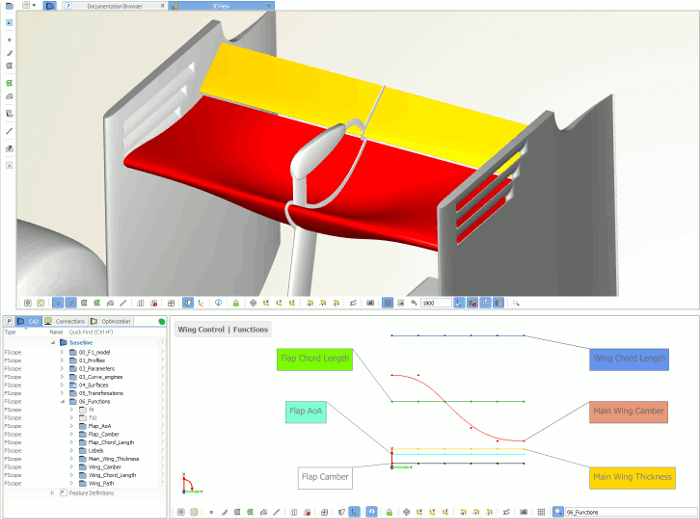Click the camera icon in functions view toolbar

pyautogui.click(x=524, y=512)
